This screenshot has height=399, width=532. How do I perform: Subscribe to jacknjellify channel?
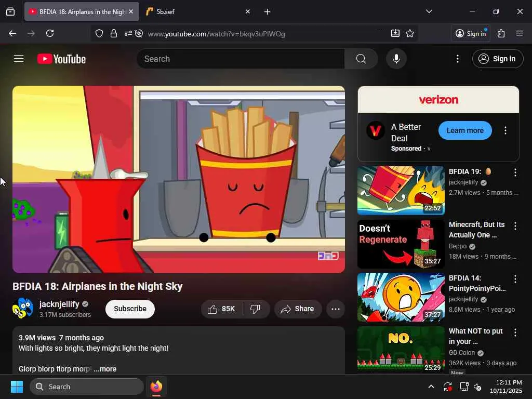coord(130,309)
